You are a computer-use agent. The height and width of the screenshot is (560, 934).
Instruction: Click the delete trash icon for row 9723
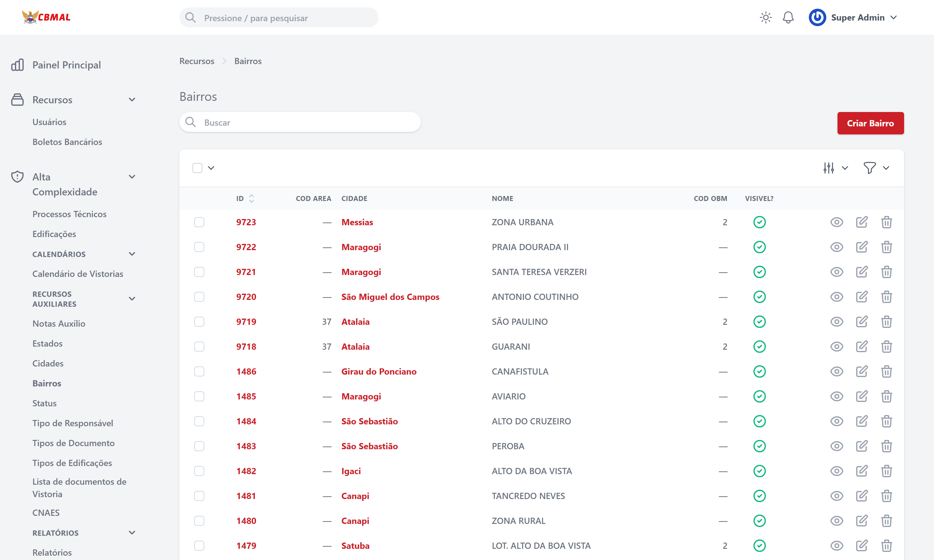click(886, 222)
